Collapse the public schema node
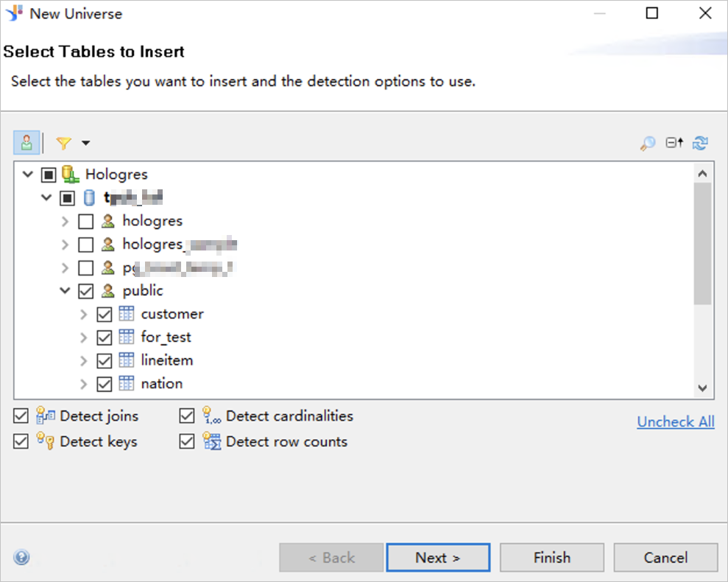 [x=66, y=291]
